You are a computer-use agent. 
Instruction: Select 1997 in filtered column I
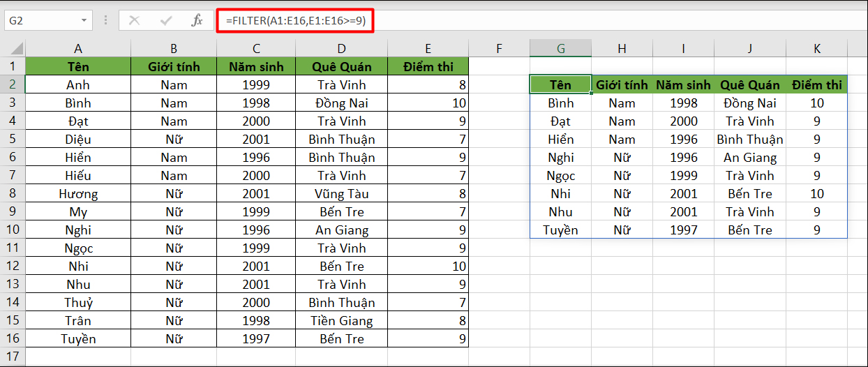click(x=683, y=230)
